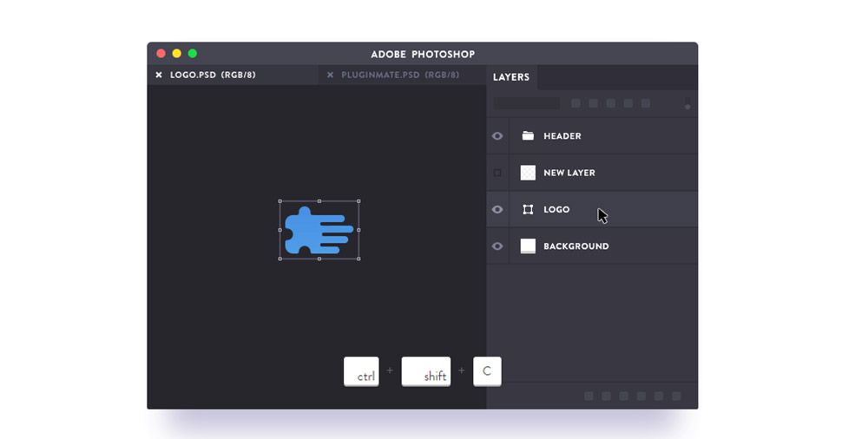The height and width of the screenshot is (439, 868).
Task: Select the Header layer by its name
Action: pyautogui.click(x=562, y=136)
